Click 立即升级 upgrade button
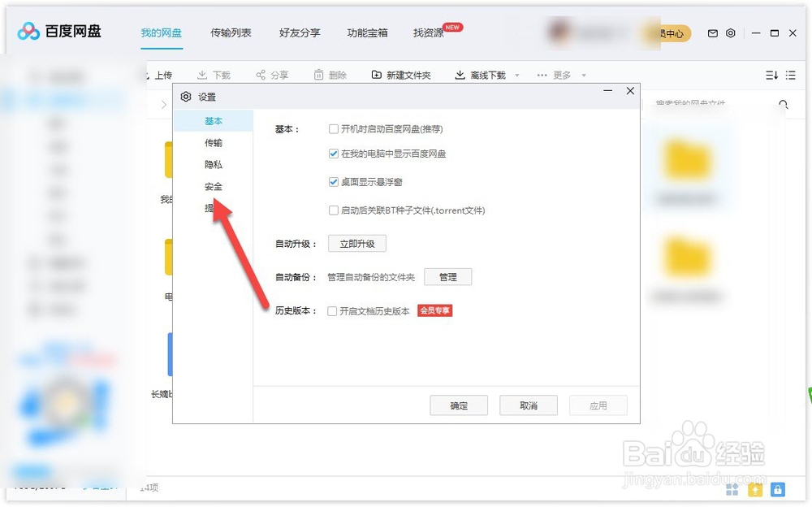This screenshot has height=507, width=812. click(x=356, y=244)
